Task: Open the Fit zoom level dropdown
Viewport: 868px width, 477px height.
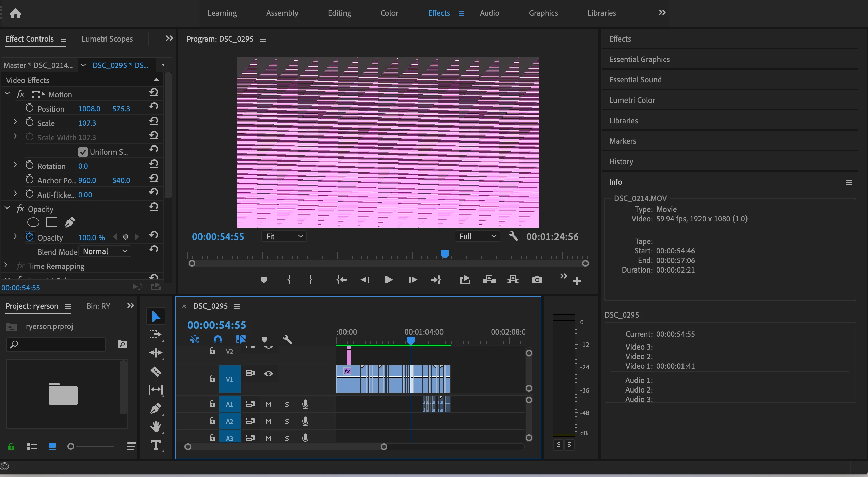Action: click(284, 236)
